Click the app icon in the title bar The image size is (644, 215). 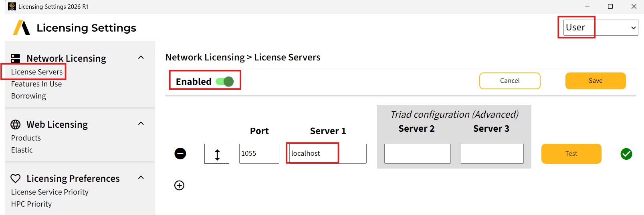pos(12,6)
